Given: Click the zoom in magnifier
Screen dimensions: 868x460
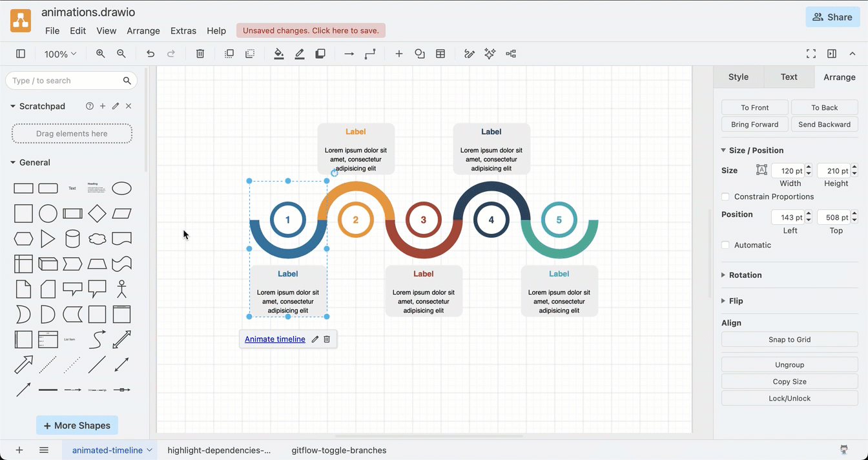Looking at the screenshot, I should pos(101,54).
